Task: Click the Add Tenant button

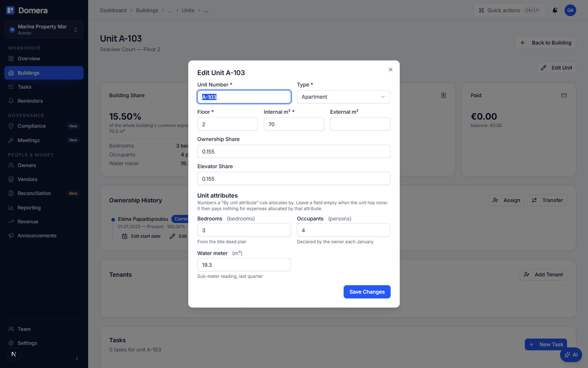Action: click(x=543, y=275)
